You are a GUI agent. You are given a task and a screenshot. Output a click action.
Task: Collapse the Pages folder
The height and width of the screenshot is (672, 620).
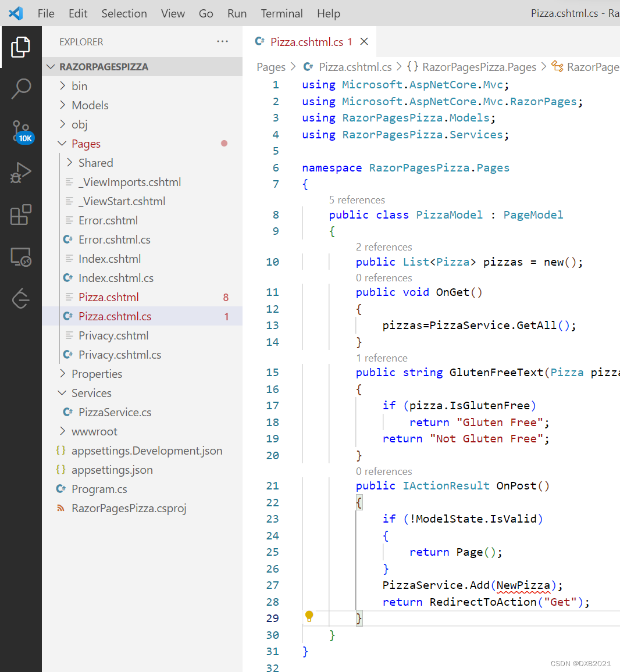85,144
